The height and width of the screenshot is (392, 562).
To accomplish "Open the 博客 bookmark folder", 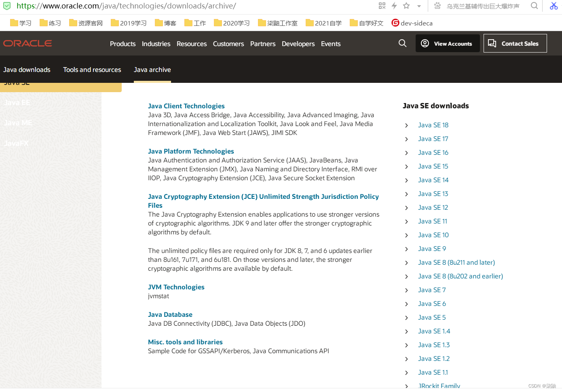I will tap(165, 23).
